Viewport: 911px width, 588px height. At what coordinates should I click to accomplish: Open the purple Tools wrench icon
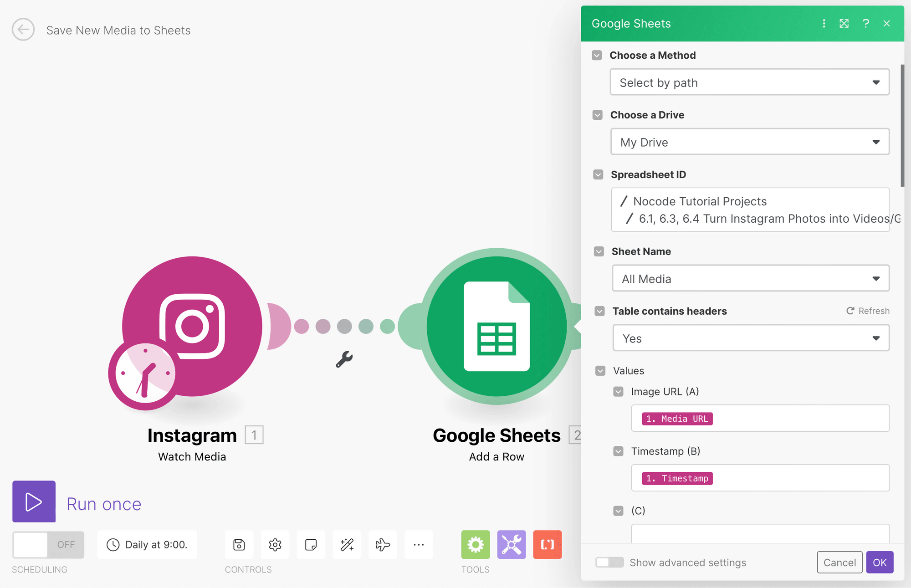[x=512, y=545]
